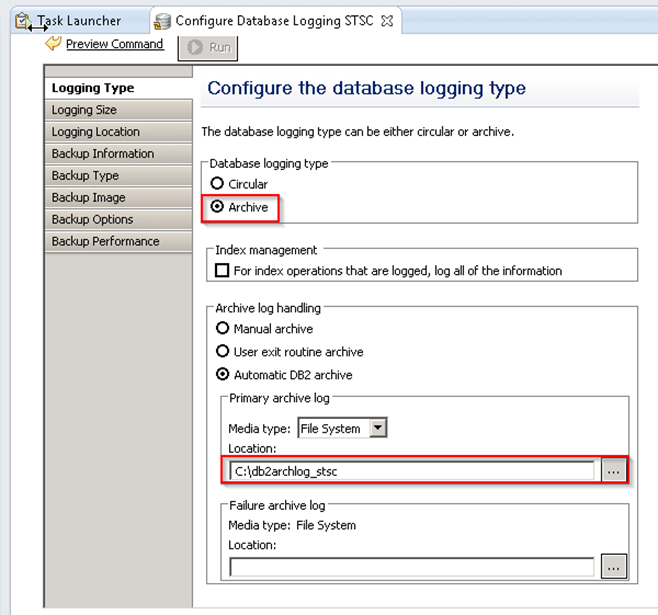Image resolution: width=658 pixels, height=615 pixels.
Task: Click the failure archive log Location field
Action: pyautogui.click(x=411, y=567)
